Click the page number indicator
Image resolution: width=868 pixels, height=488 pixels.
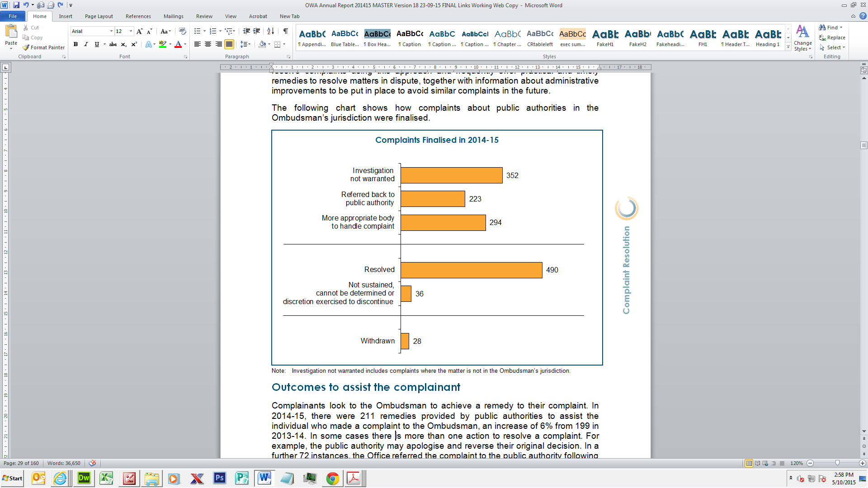point(21,463)
